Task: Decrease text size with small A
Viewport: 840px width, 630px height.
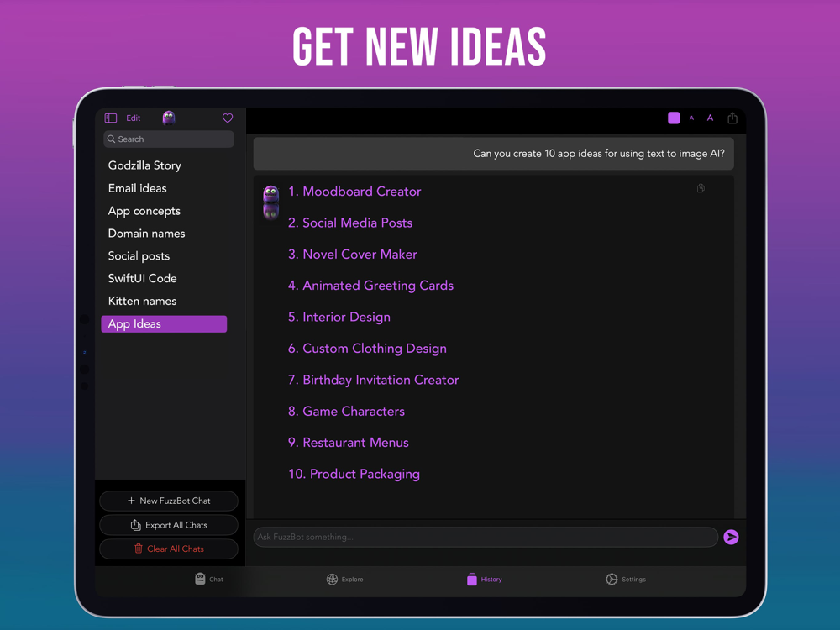Action: (x=691, y=118)
